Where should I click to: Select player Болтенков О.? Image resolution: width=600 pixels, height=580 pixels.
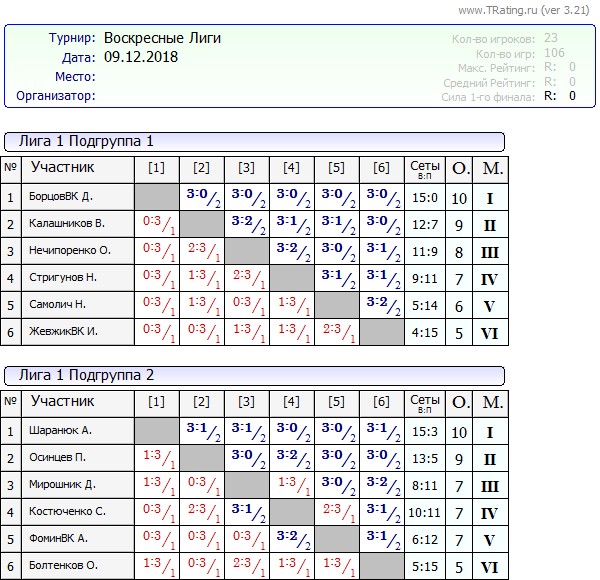pos(65,566)
